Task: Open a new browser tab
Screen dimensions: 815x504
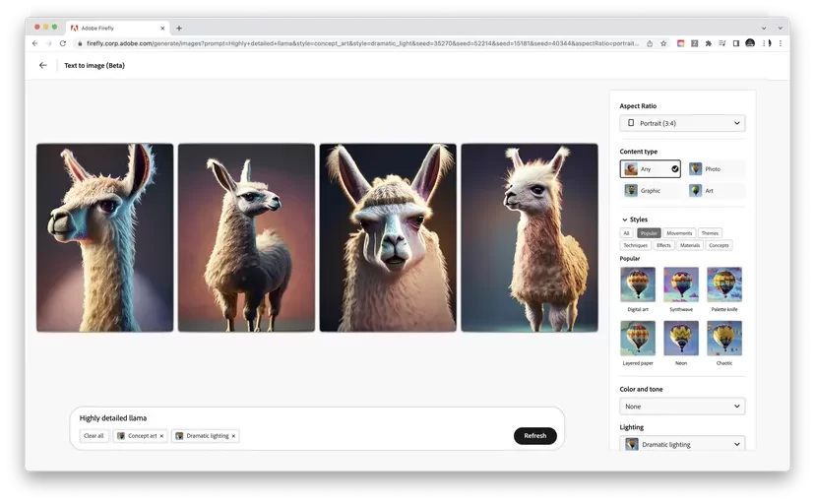Action: [179, 28]
